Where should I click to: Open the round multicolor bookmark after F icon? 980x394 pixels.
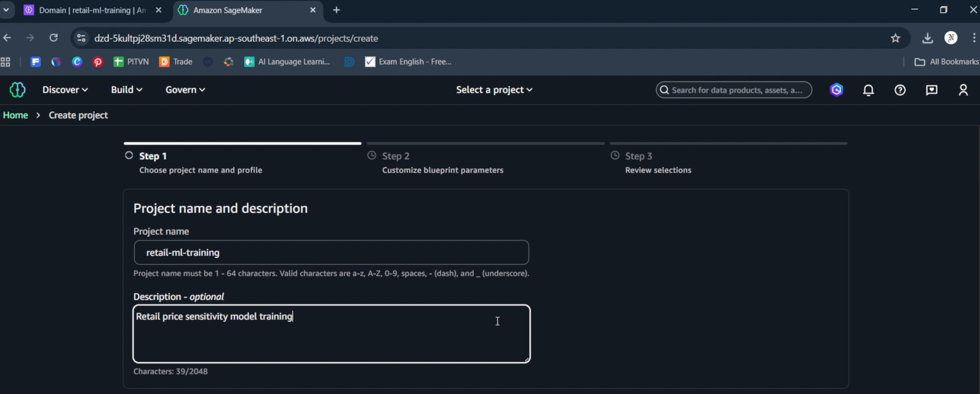pos(56,62)
